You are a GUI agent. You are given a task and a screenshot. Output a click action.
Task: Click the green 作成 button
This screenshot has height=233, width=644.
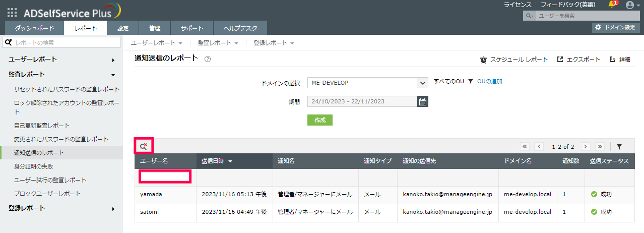pos(320,120)
